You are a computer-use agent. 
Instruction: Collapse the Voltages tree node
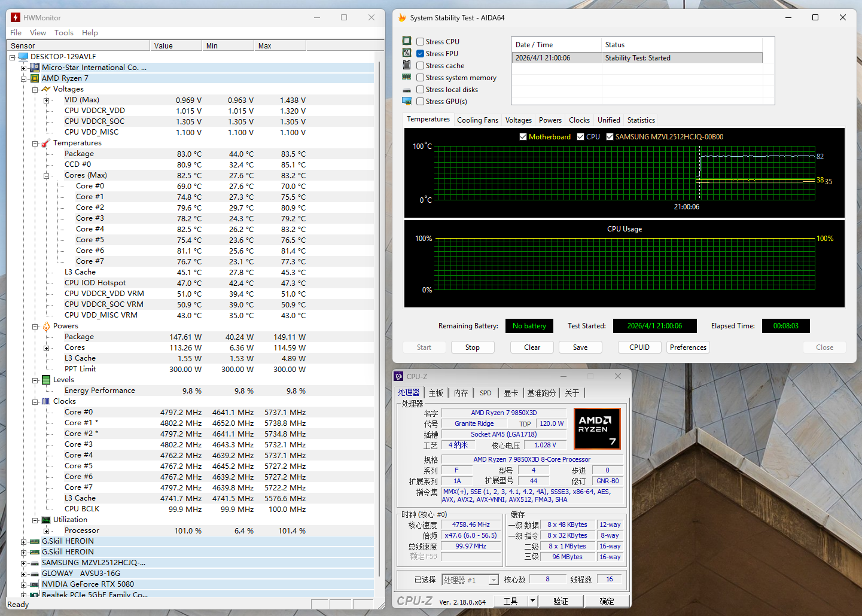click(x=35, y=90)
